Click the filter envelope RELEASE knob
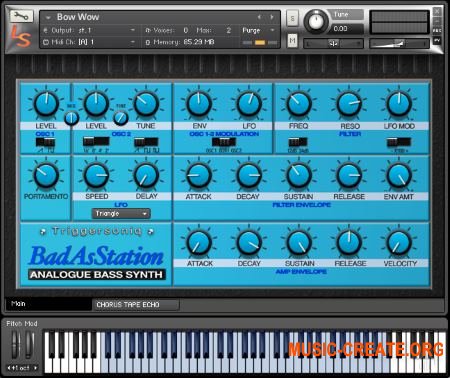Screen dimensions: 450x378 349,175
